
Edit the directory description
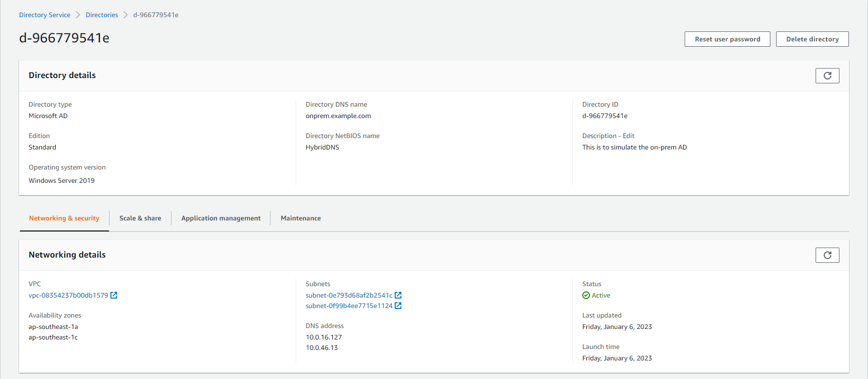[629, 136]
